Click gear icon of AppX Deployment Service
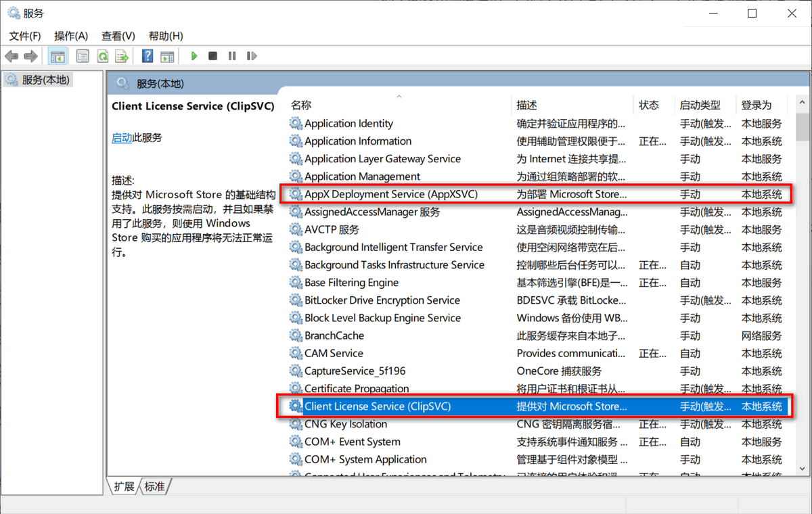The width and height of the screenshot is (812, 514). [x=296, y=194]
